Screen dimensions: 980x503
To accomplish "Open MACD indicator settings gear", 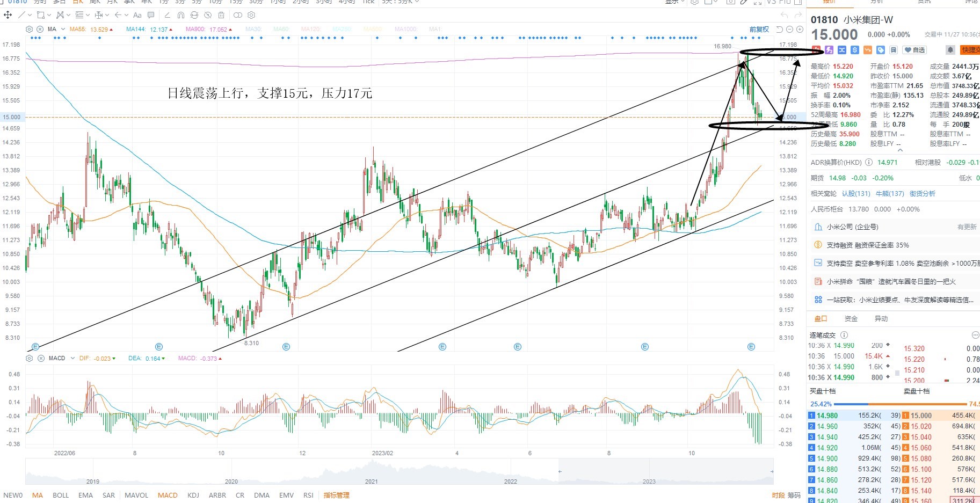I will 30,358.
